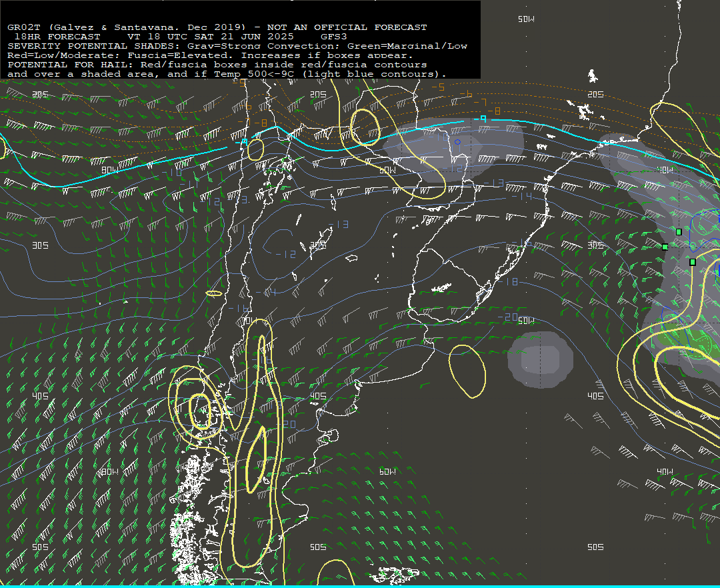Viewport: 720px width, 588px height.
Task: Click the lowest green square hail marker
Action: click(x=693, y=262)
